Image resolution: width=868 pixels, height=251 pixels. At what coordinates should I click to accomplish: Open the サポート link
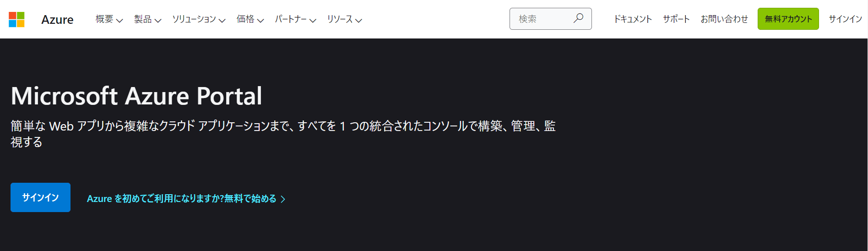point(676,19)
